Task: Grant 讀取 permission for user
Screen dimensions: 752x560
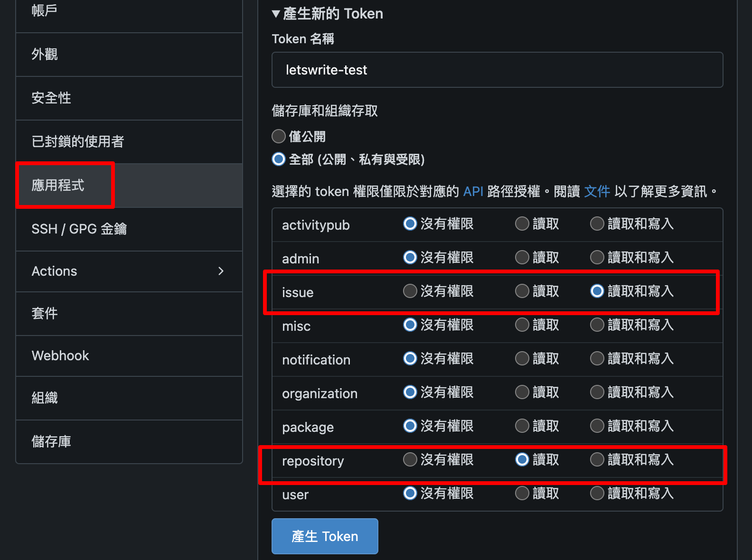Action: tap(522, 493)
